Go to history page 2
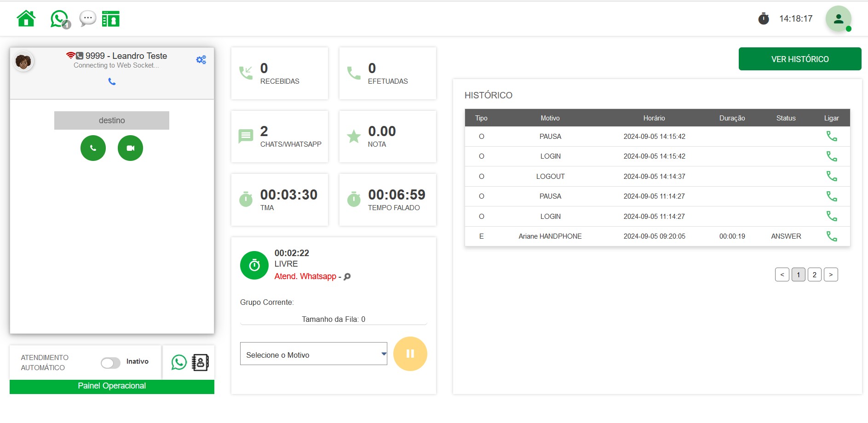This screenshot has width=868, height=423. tap(814, 274)
